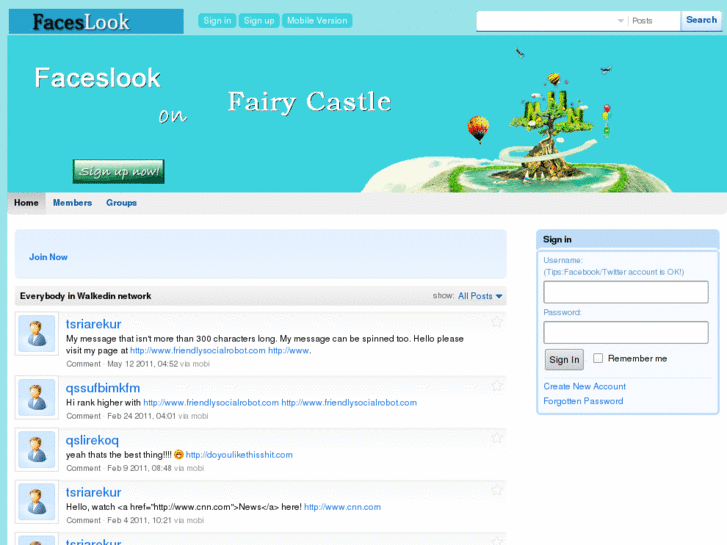
Task: Open tsriarekur's profile on the CNN post
Action: click(93, 492)
